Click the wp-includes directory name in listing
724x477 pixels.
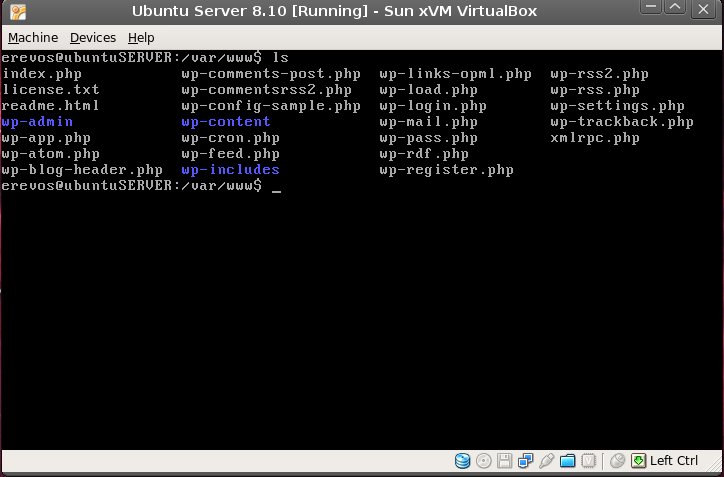(230, 170)
